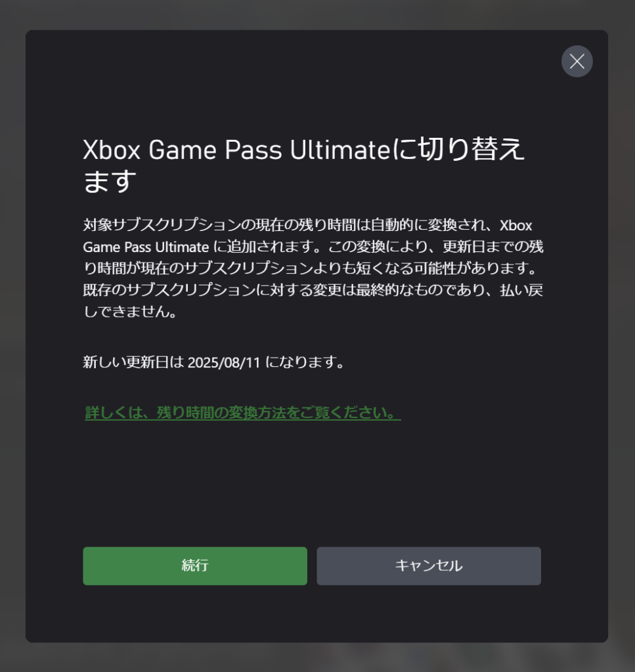The height and width of the screenshot is (672, 635).
Task: Click the paragraph starting with 対象サブスクリプション
Action: 313,268
